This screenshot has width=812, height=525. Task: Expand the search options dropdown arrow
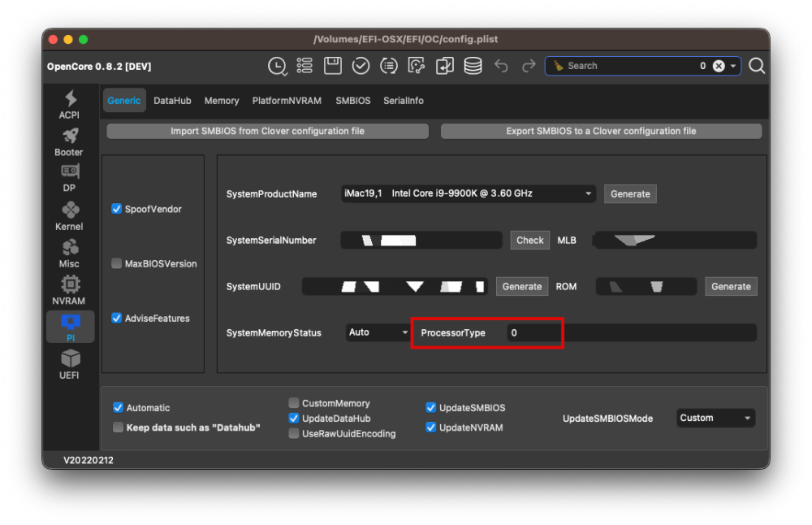(732, 66)
